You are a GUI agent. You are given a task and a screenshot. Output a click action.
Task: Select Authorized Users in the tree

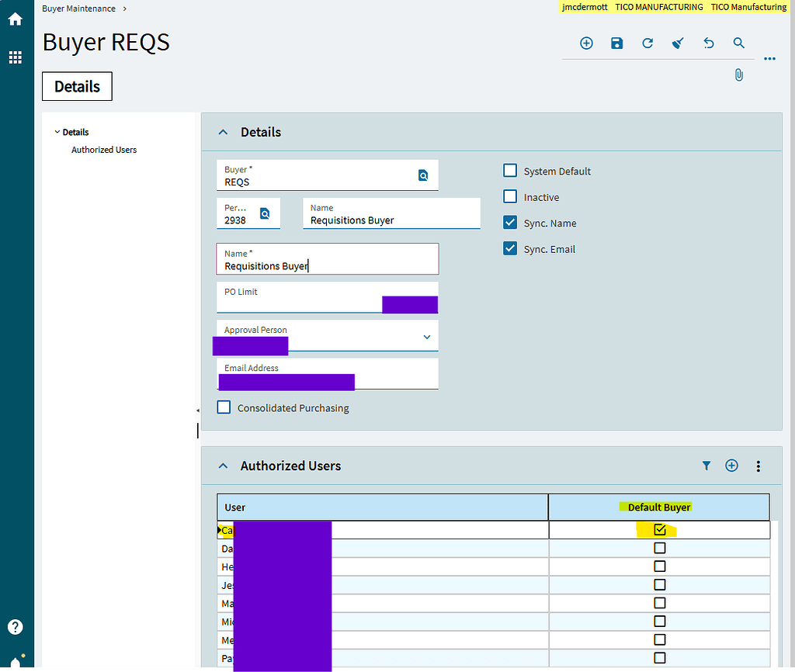pyautogui.click(x=104, y=150)
